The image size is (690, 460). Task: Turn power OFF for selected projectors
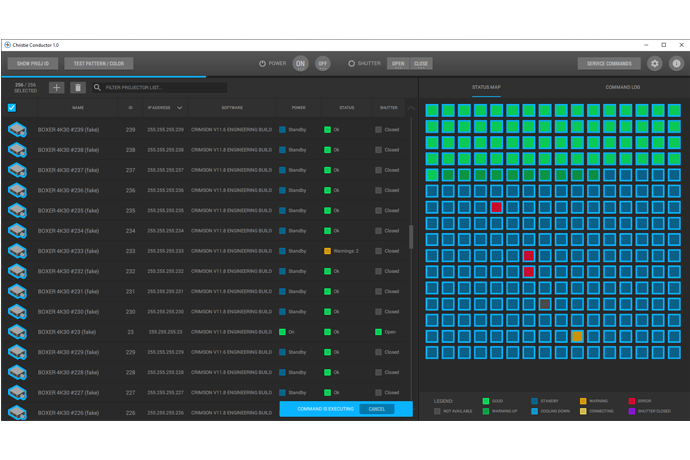click(x=322, y=63)
